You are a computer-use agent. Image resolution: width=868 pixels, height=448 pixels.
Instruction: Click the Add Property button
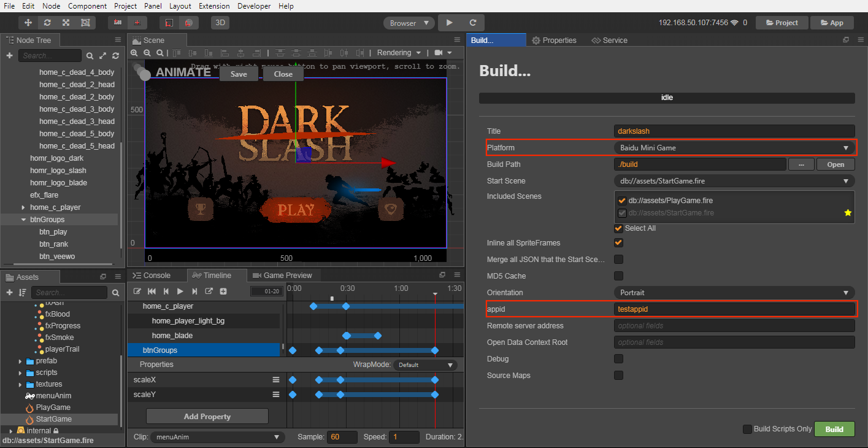point(207,416)
